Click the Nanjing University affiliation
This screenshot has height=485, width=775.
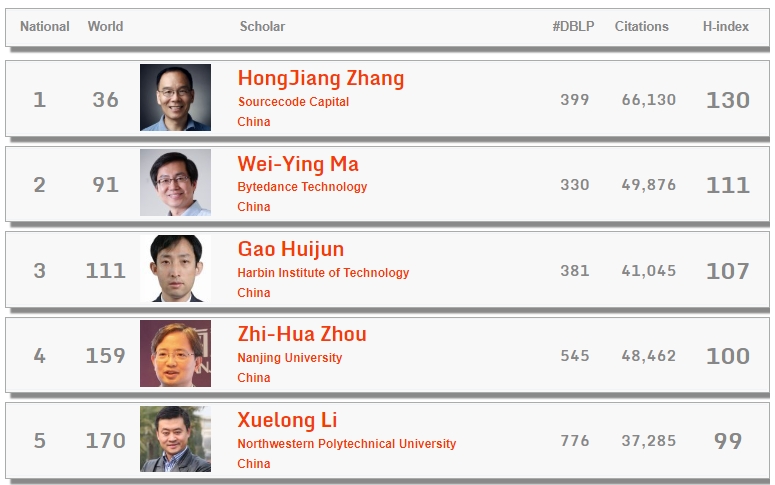[290, 358]
